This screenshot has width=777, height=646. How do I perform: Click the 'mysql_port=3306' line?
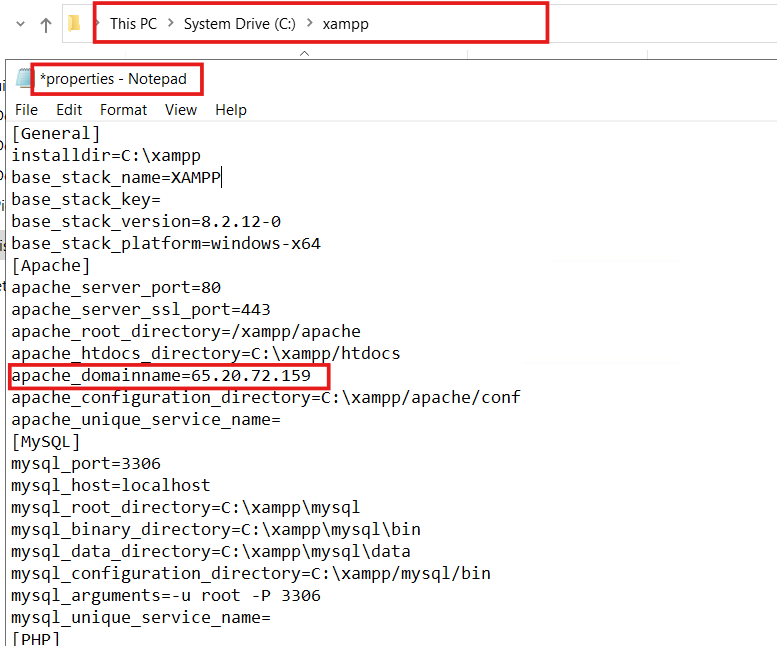pos(86,464)
